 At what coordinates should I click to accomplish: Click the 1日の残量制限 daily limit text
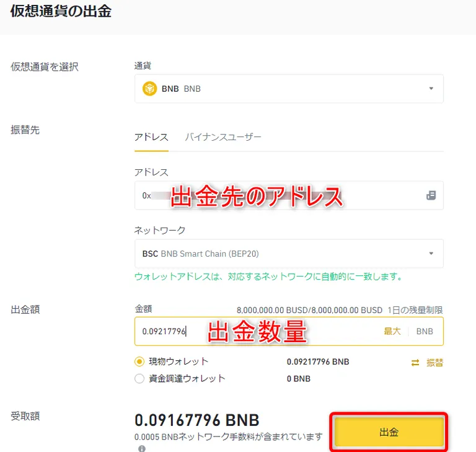point(415,310)
